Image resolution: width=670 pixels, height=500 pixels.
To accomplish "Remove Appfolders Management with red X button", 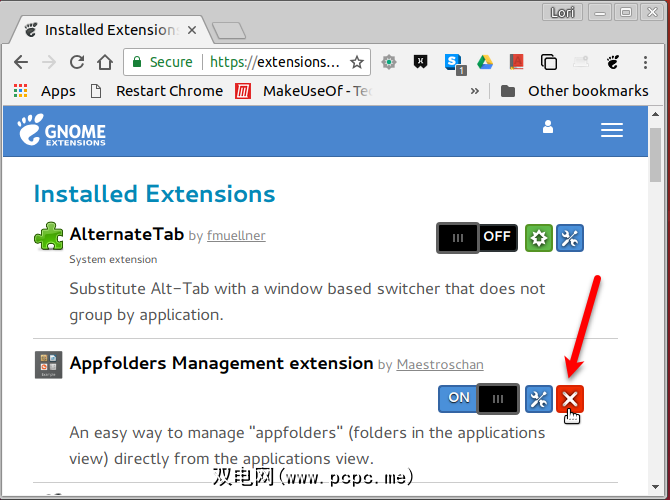I will click(x=570, y=399).
